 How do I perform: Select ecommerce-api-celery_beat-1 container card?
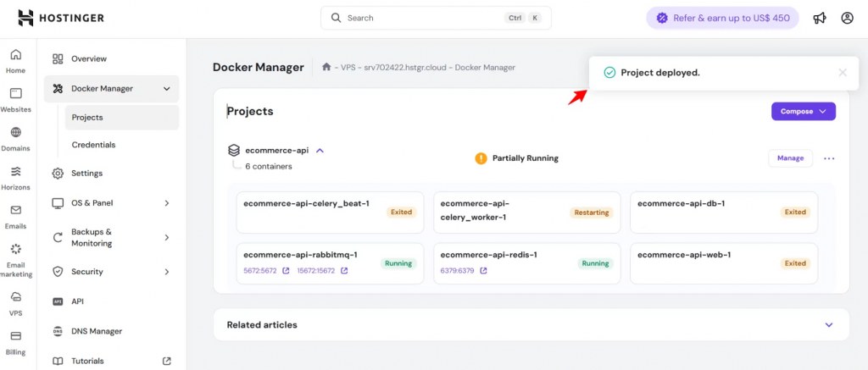pos(330,213)
